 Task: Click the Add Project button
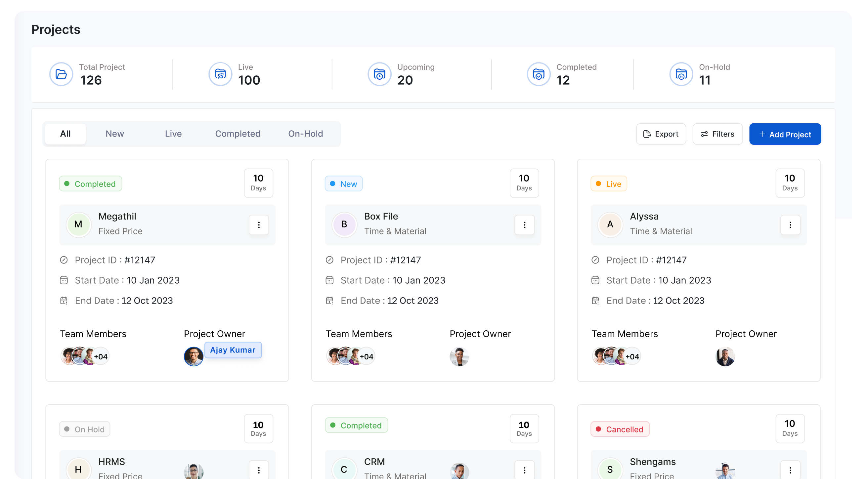pyautogui.click(x=785, y=134)
